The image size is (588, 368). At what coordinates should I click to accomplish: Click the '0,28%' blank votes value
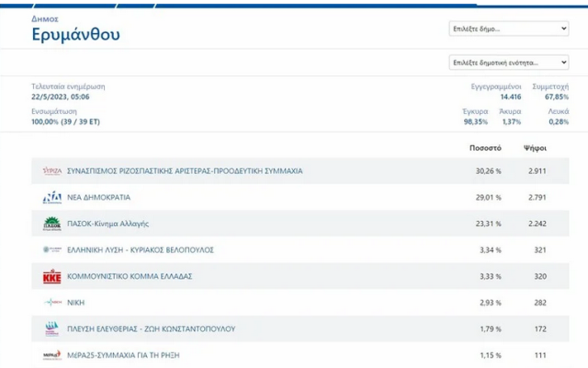click(559, 121)
